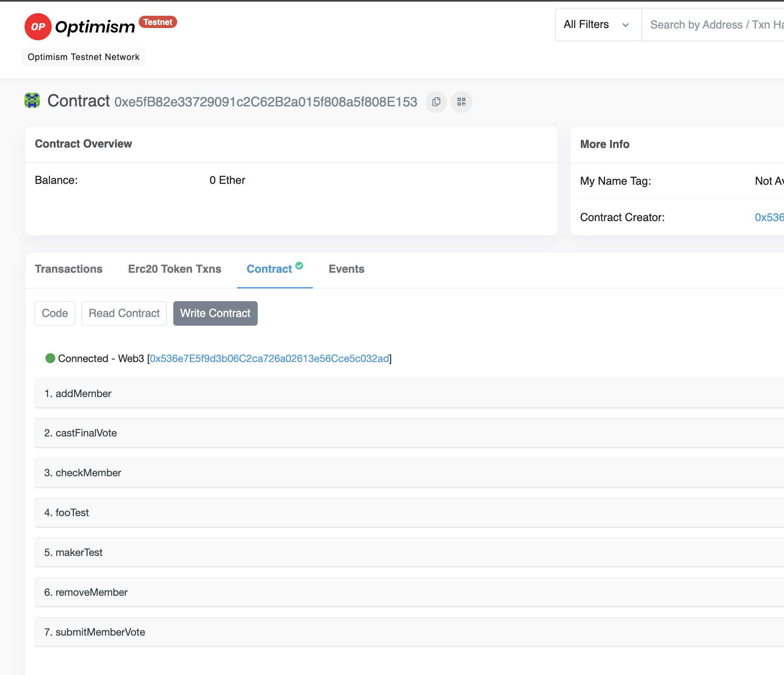Select the contract address text 0xe5fB82e3…

(x=266, y=102)
